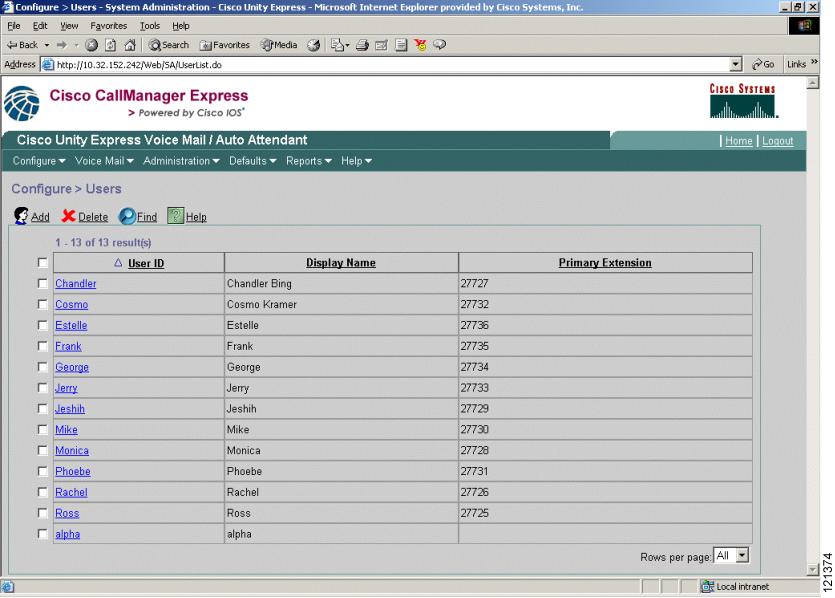Sort the table by Primary Extension header
The height and width of the screenshot is (598, 835).
(605, 263)
